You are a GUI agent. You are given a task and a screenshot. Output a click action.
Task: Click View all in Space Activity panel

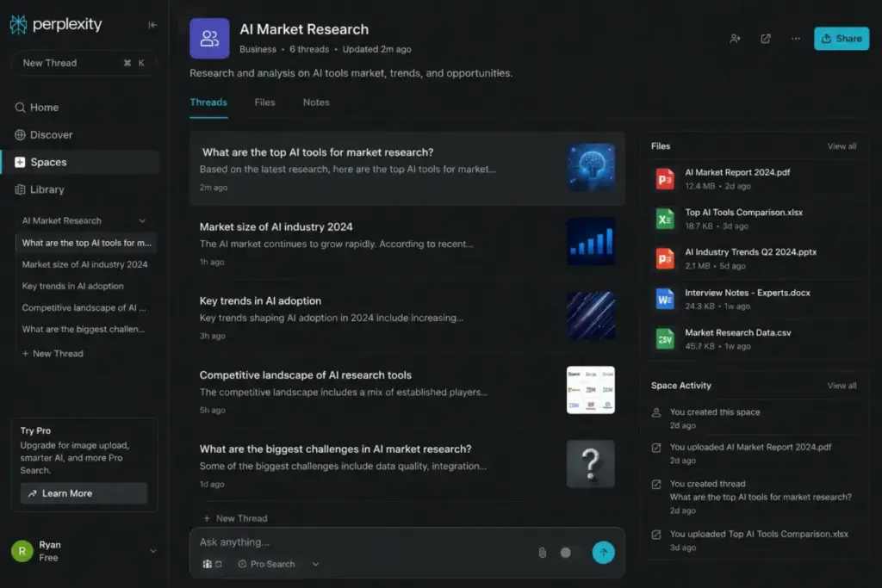coord(842,386)
